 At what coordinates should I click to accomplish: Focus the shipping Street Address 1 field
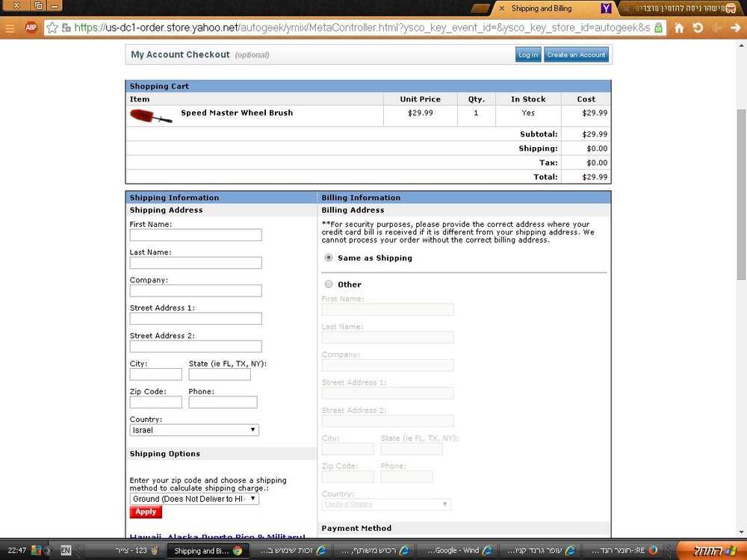click(195, 318)
